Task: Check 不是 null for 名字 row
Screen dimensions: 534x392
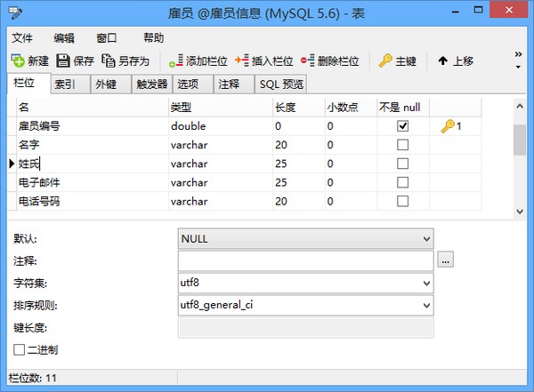Action: pos(402,145)
